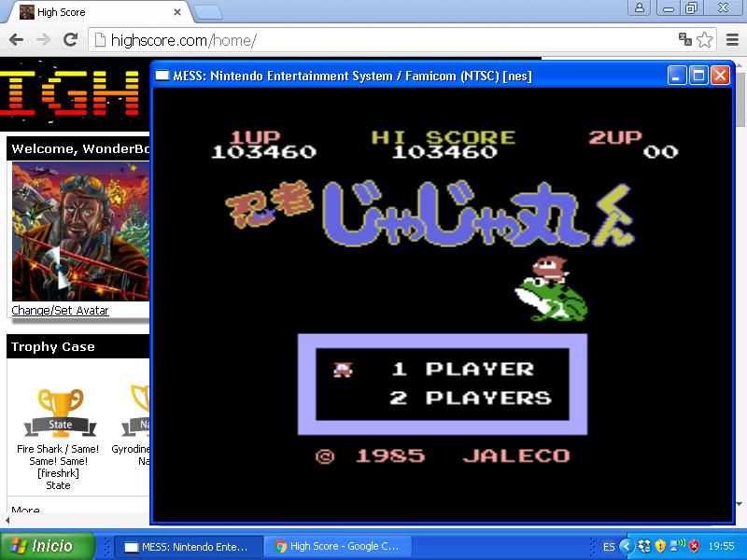
Task: Select 1 PLAYER option in the game
Action: [479, 369]
